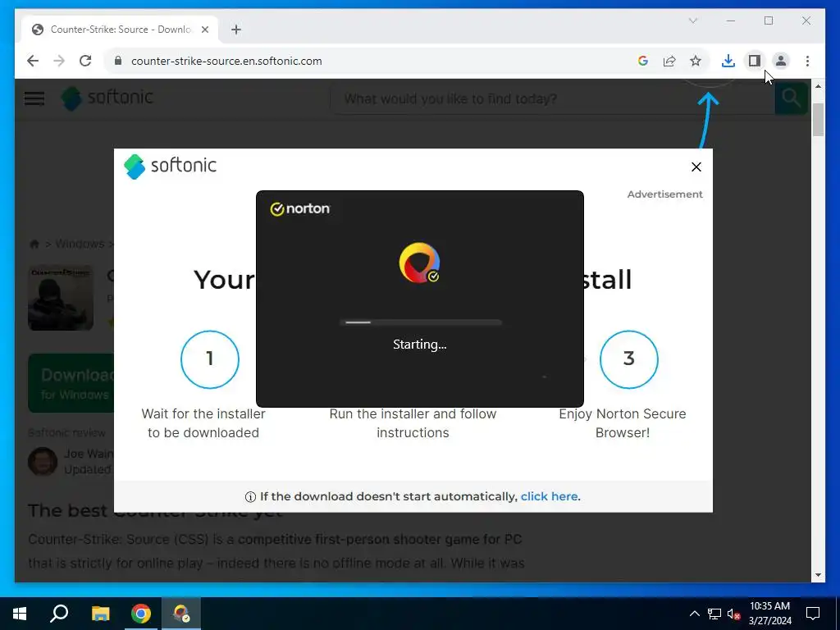The image size is (840, 630).
Task: Click the green Download for Windows button
Action: (x=71, y=383)
